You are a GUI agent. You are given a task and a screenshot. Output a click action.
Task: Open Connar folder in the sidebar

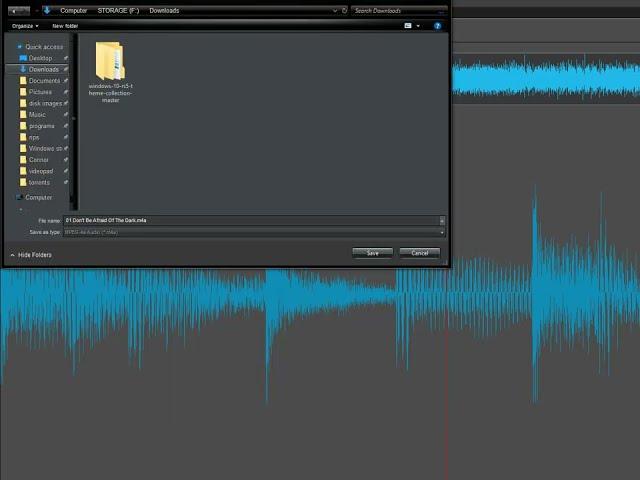point(38,160)
